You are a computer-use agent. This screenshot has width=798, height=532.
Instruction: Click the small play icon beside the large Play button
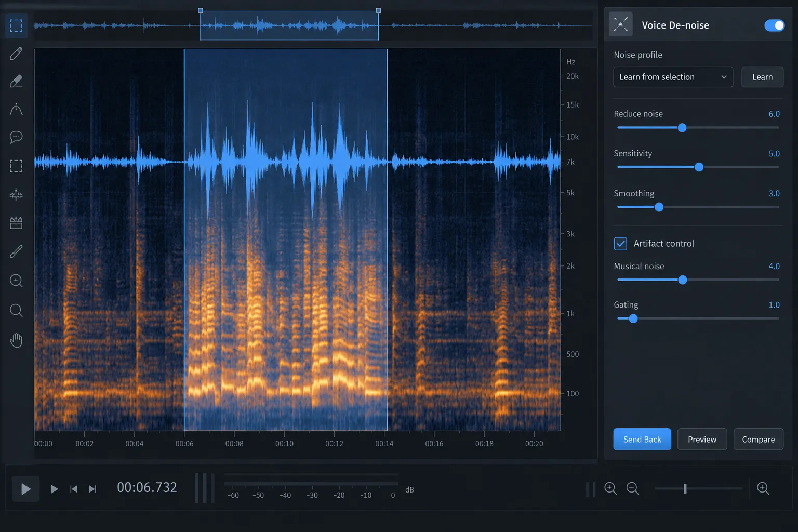click(54, 489)
